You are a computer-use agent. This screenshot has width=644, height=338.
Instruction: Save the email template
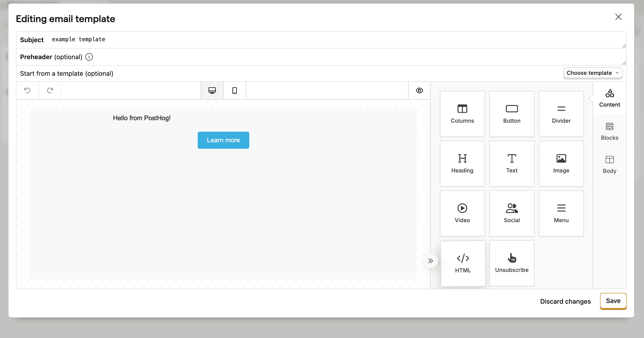point(613,301)
